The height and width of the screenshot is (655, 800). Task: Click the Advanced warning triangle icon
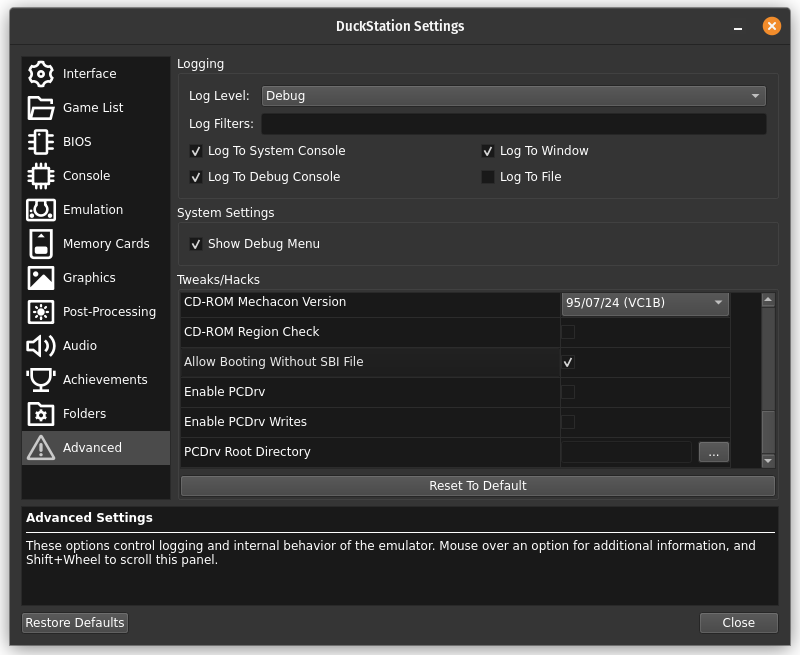[x=41, y=448]
